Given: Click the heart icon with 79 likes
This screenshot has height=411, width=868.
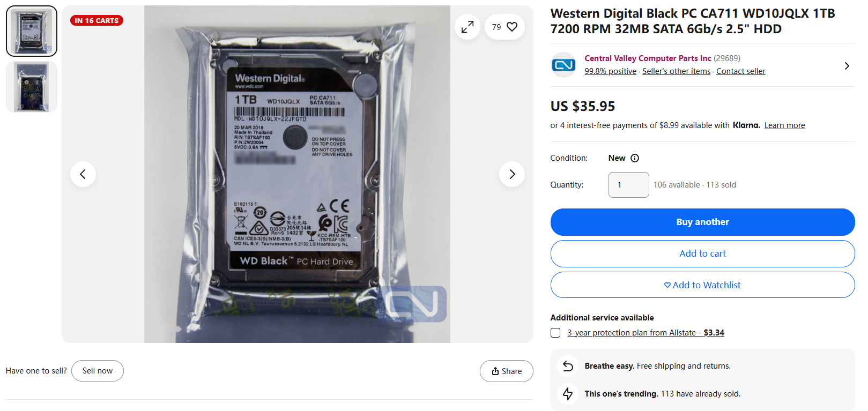Looking at the screenshot, I should pos(505,27).
